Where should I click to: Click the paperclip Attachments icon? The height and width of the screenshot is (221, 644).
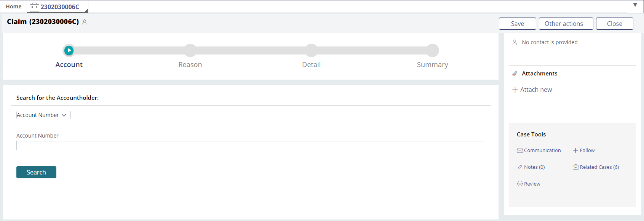[x=515, y=74]
